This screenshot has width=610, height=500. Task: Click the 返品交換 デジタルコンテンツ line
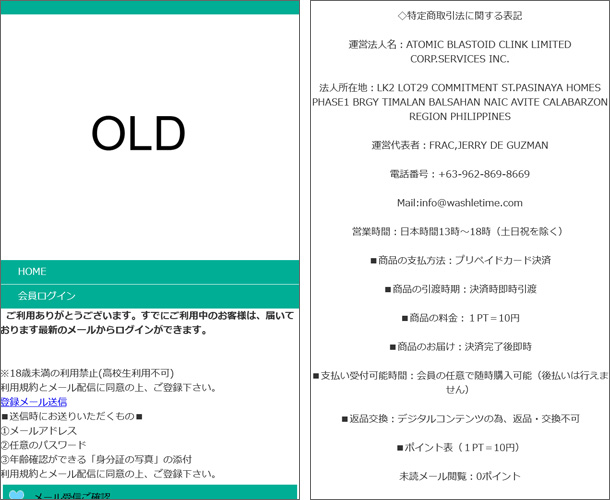tap(461, 419)
